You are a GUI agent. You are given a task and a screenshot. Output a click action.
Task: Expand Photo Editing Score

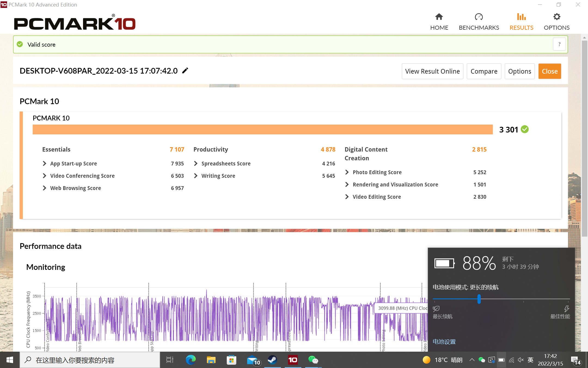click(347, 172)
